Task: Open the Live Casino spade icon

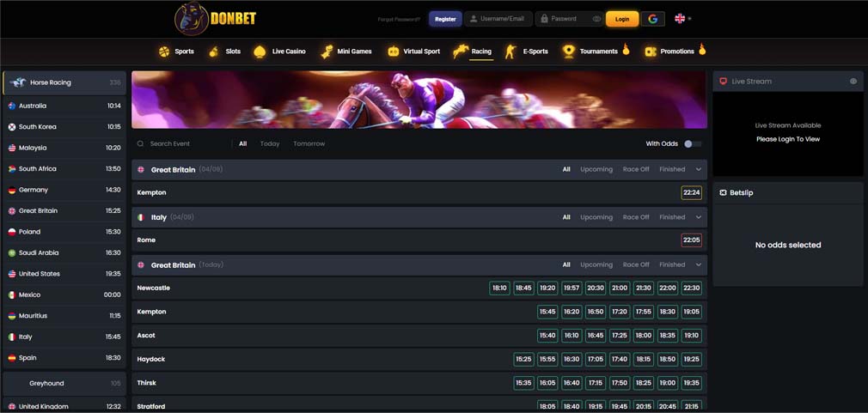Action: coord(260,52)
